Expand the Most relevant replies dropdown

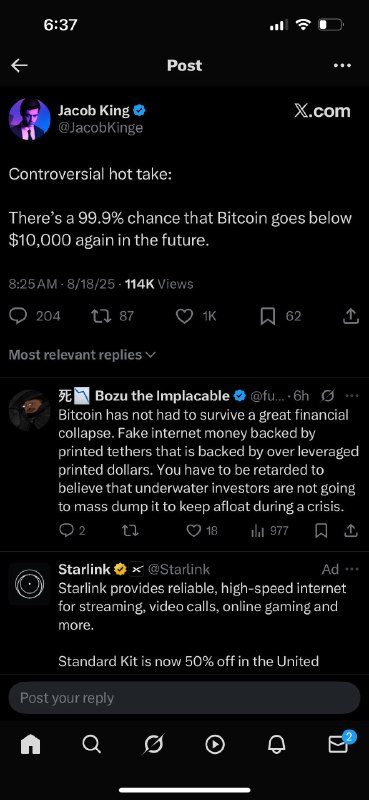[x=82, y=355]
